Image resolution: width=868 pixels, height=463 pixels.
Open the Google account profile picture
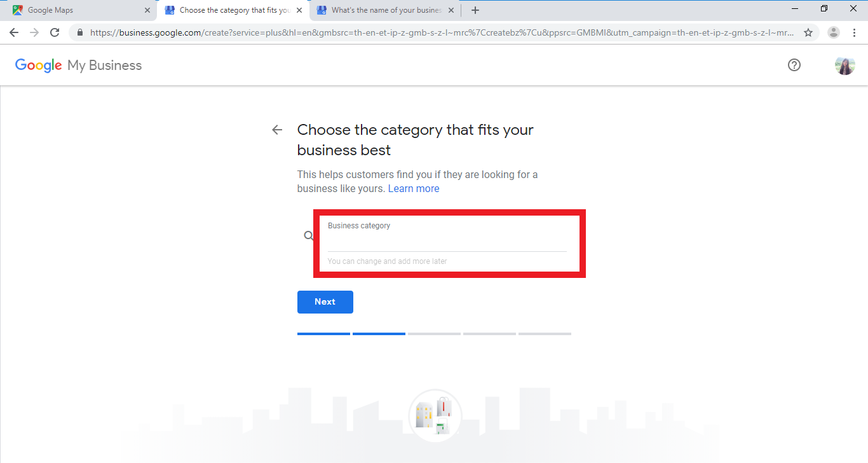pos(844,66)
